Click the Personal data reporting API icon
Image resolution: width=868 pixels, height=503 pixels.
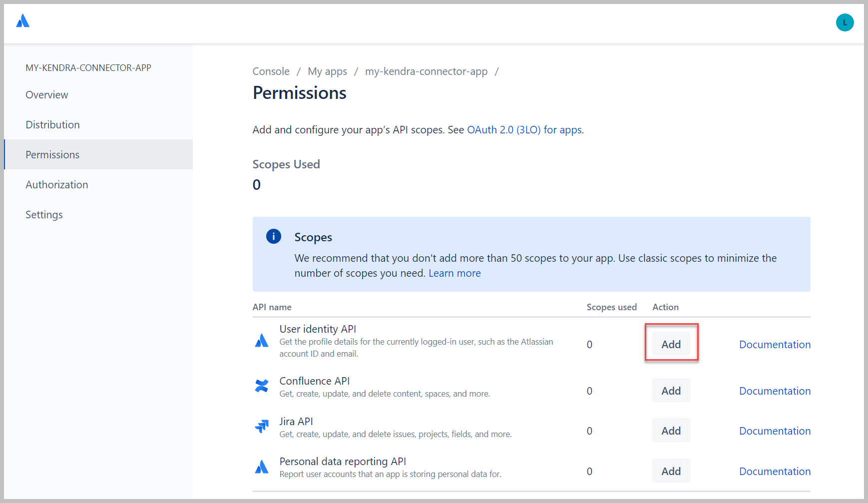262,467
